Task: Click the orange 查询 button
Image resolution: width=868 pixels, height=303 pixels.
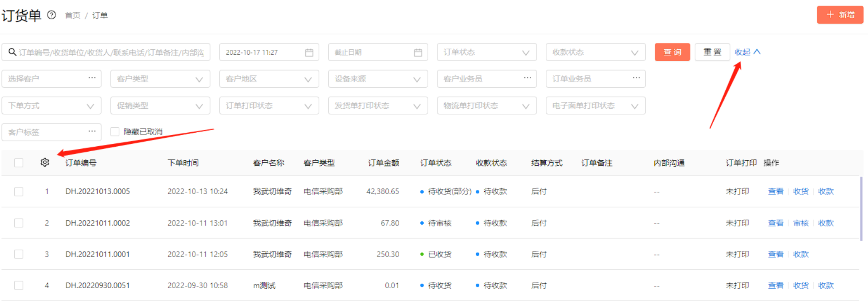Action: click(672, 52)
